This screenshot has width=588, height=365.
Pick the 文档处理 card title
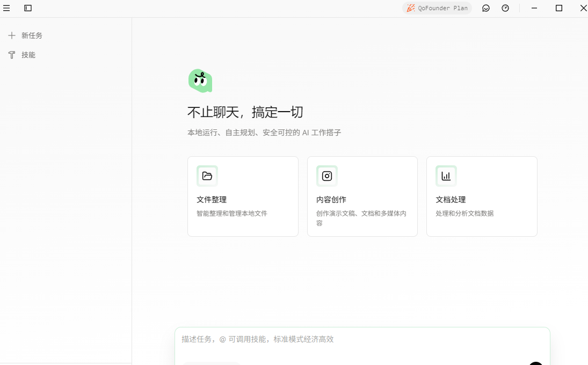point(451,200)
